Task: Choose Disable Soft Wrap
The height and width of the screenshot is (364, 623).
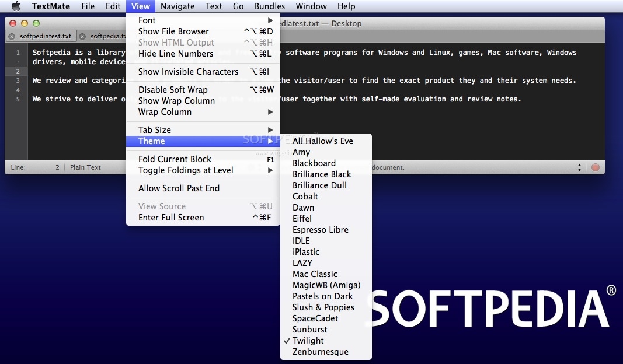Action: coord(203,90)
